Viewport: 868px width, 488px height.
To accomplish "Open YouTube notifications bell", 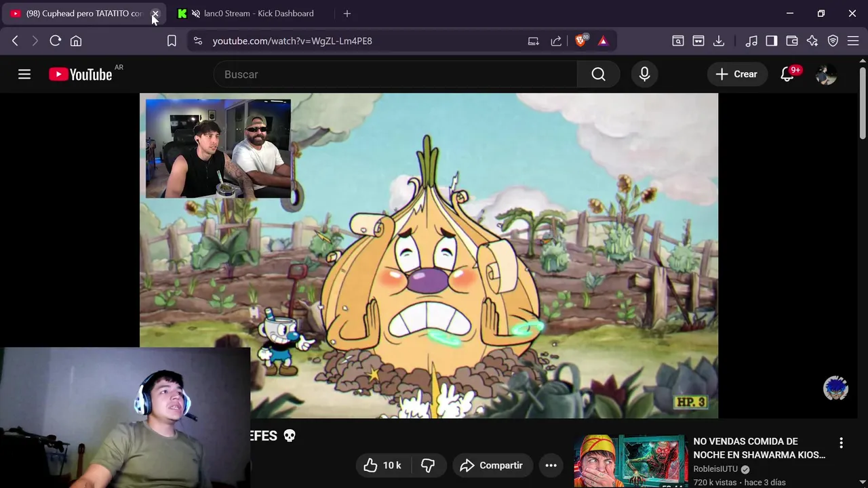I will coord(787,75).
